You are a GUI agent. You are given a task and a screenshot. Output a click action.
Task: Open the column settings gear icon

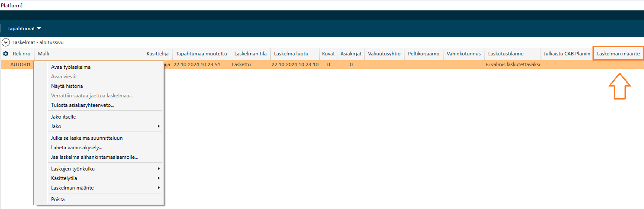6,54
